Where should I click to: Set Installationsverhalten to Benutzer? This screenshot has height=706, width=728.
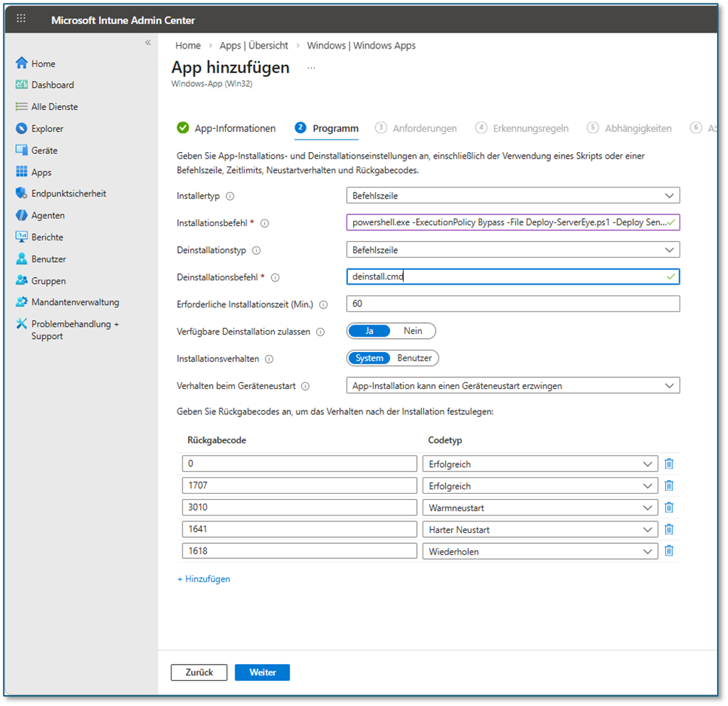click(414, 358)
